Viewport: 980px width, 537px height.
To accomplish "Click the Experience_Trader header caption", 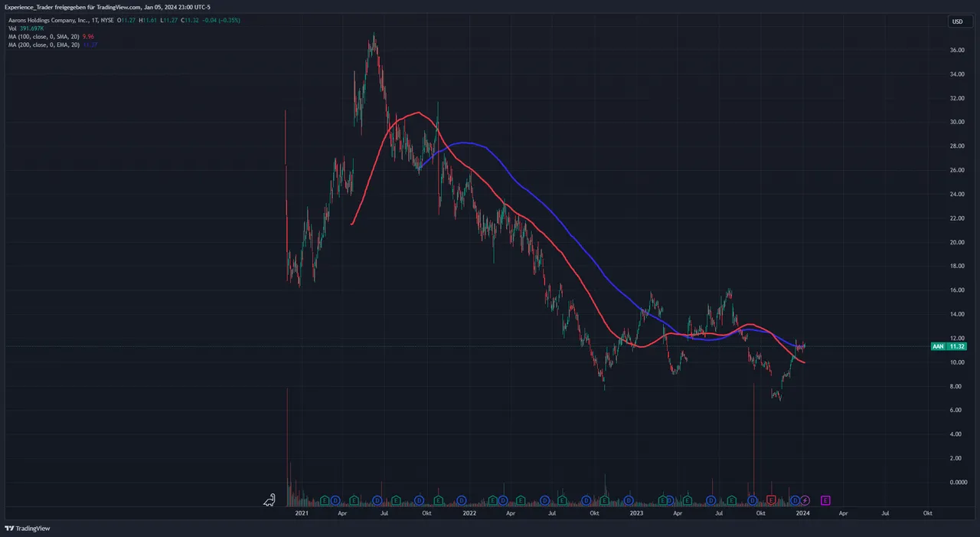I will pos(108,7).
